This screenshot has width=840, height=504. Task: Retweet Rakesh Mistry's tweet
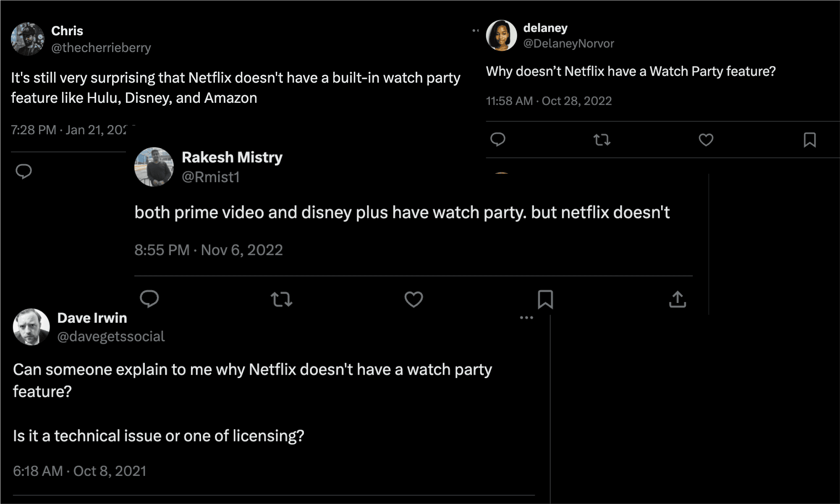click(281, 300)
